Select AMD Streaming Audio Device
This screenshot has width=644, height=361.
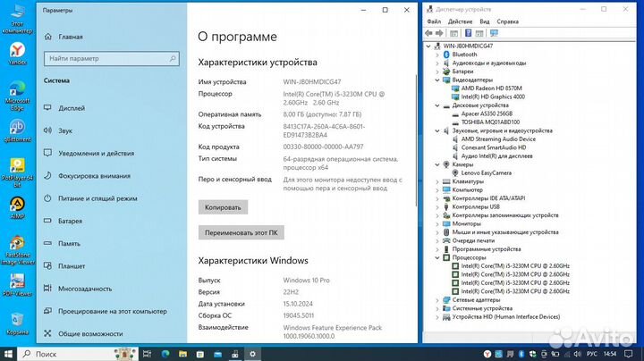tap(498, 139)
